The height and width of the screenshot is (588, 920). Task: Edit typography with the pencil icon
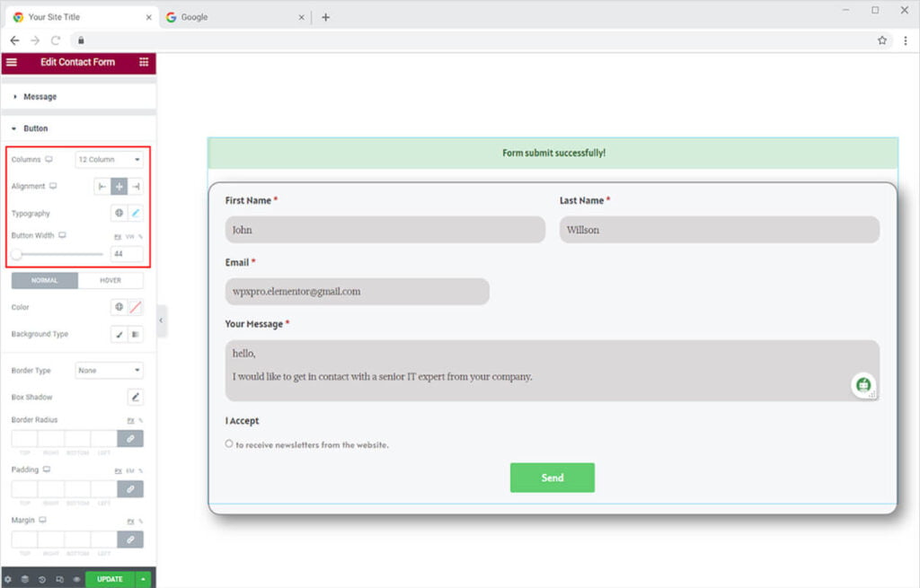point(136,214)
